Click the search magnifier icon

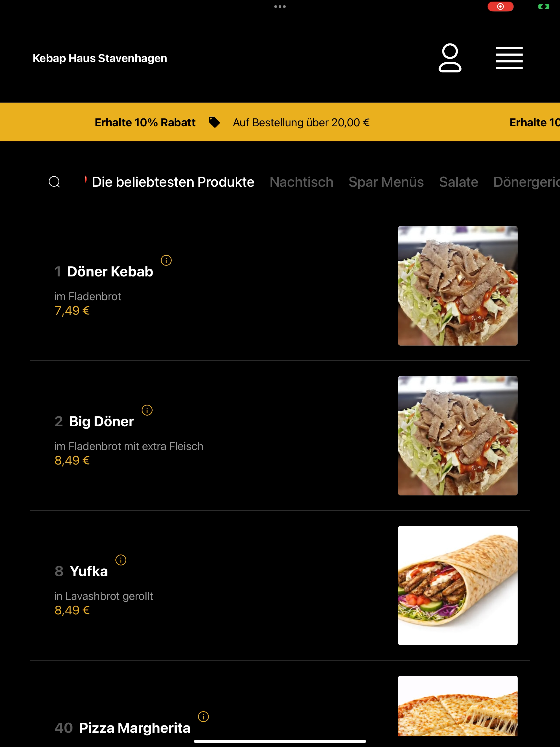click(54, 182)
